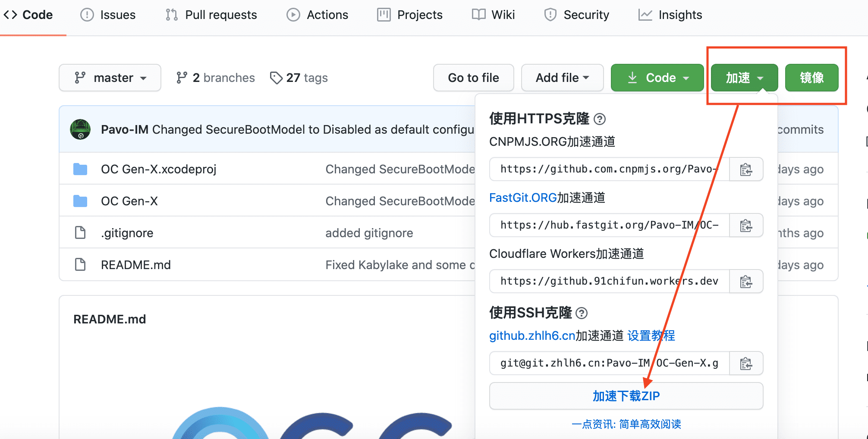Click the CNPMJS.ORG加速通道 label
The height and width of the screenshot is (439, 868).
click(x=552, y=141)
